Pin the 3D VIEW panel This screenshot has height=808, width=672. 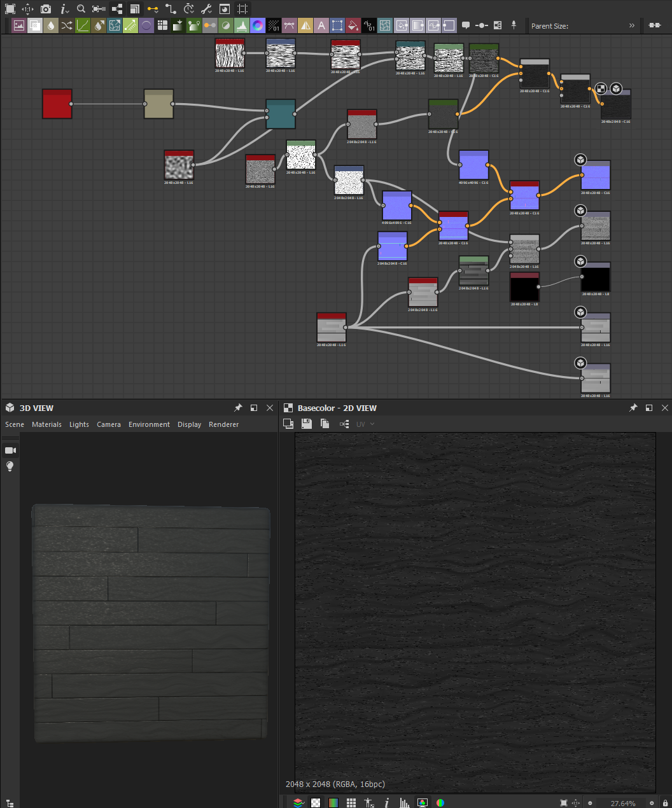pyautogui.click(x=238, y=408)
